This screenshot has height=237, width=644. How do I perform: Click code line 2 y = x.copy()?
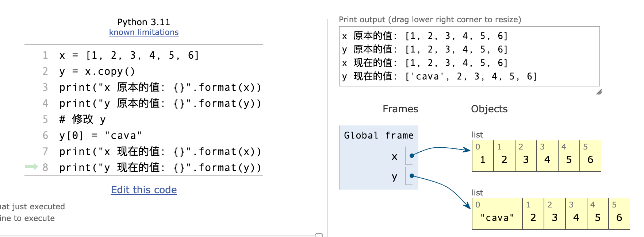click(97, 71)
